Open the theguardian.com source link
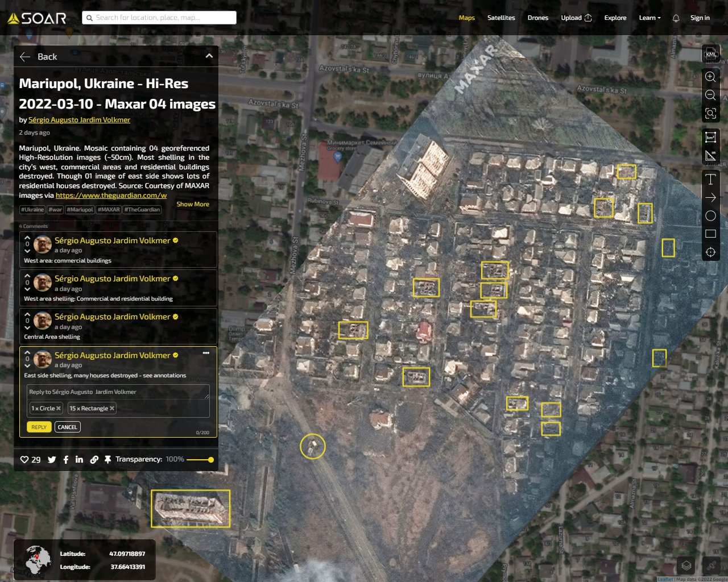728x582 pixels. coord(111,196)
